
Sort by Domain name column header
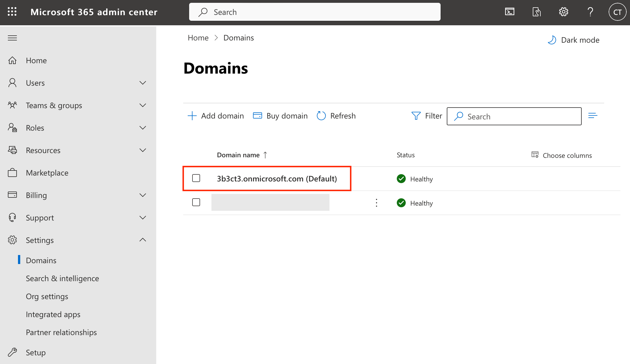point(242,155)
